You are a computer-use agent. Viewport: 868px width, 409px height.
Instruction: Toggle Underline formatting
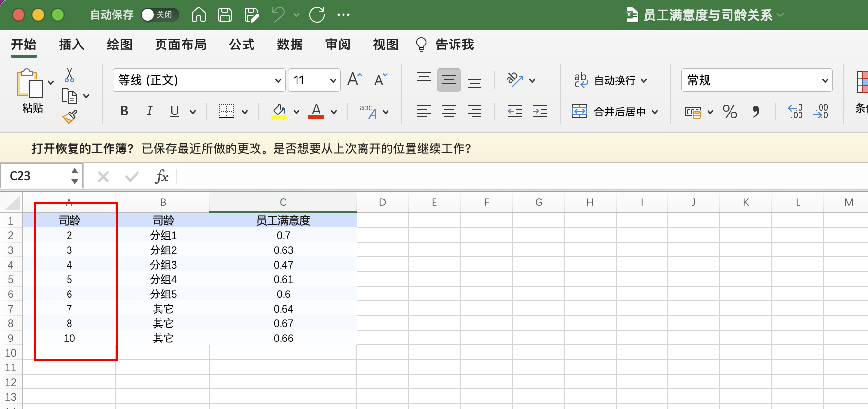pos(174,111)
